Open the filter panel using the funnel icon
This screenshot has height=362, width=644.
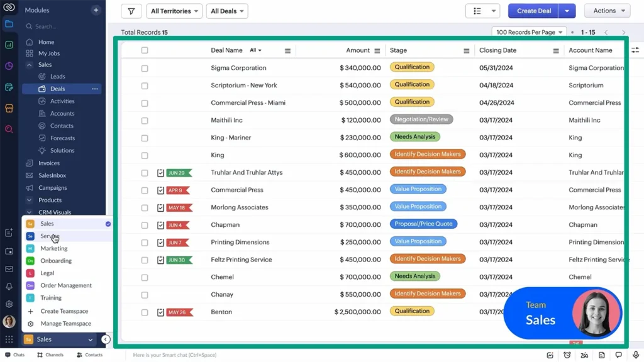[131, 11]
